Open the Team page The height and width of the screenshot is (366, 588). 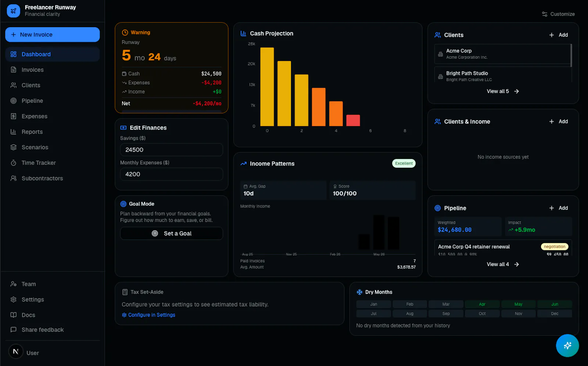[x=52, y=284]
